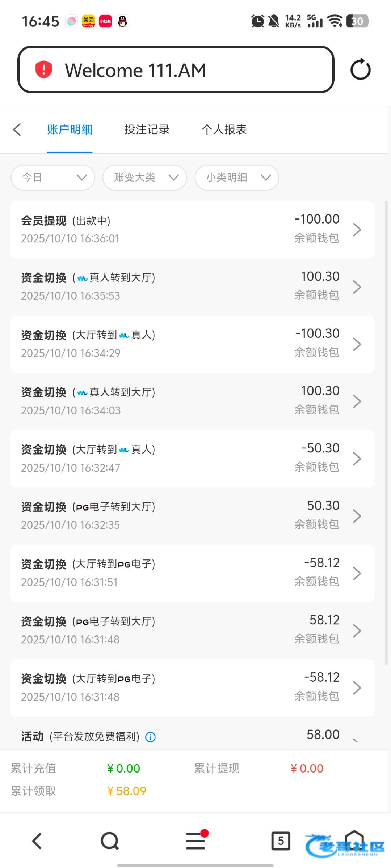This screenshot has width=391, height=868.
Task: Open the 16:35:53 真人转到大厅 transfer record
Action: 192,286
